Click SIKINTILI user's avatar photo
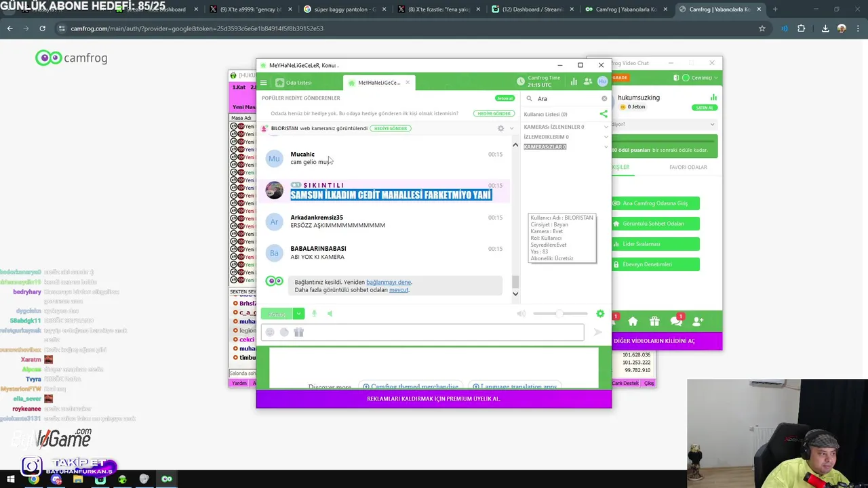868x488 pixels. click(x=274, y=190)
